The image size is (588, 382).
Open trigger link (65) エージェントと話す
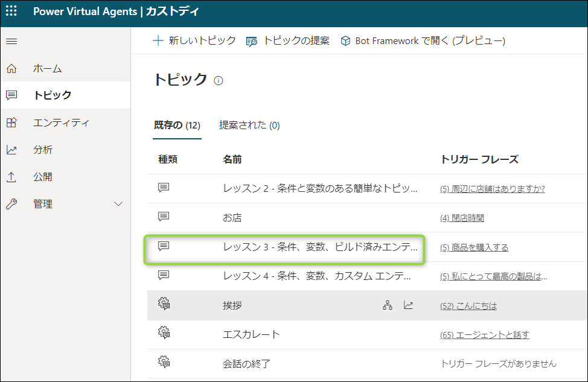(x=485, y=335)
